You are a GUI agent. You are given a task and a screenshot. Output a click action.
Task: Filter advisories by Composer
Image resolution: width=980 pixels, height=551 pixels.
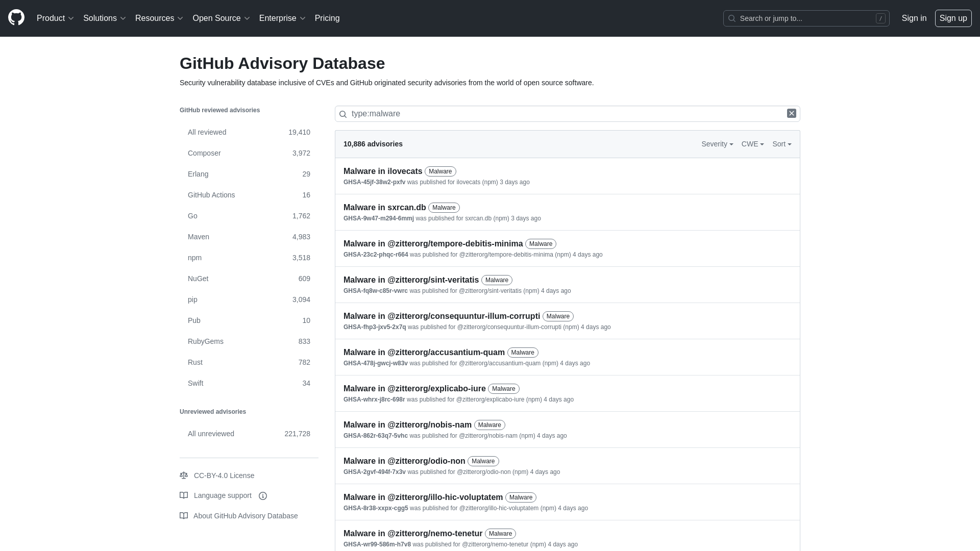[x=249, y=153]
